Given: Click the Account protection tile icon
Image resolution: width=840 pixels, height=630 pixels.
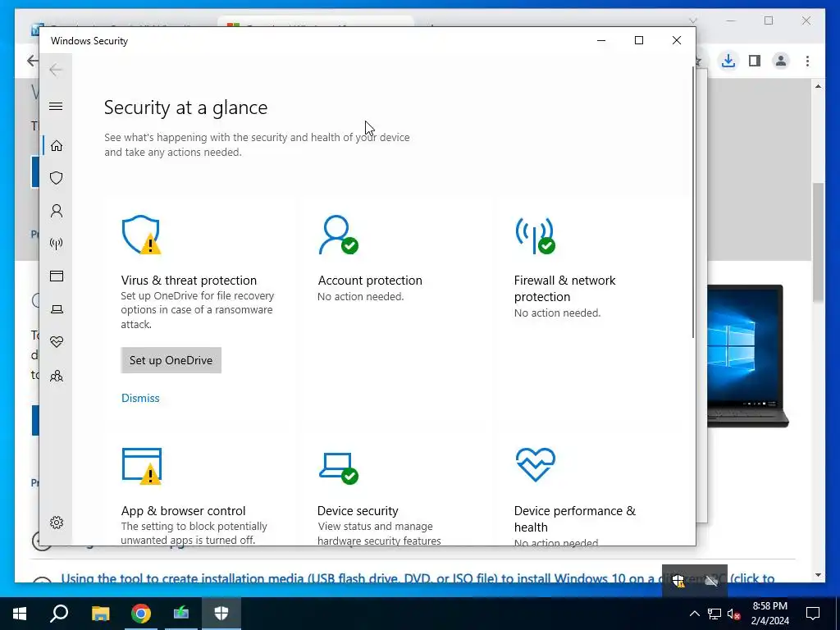Looking at the screenshot, I should click(338, 235).
